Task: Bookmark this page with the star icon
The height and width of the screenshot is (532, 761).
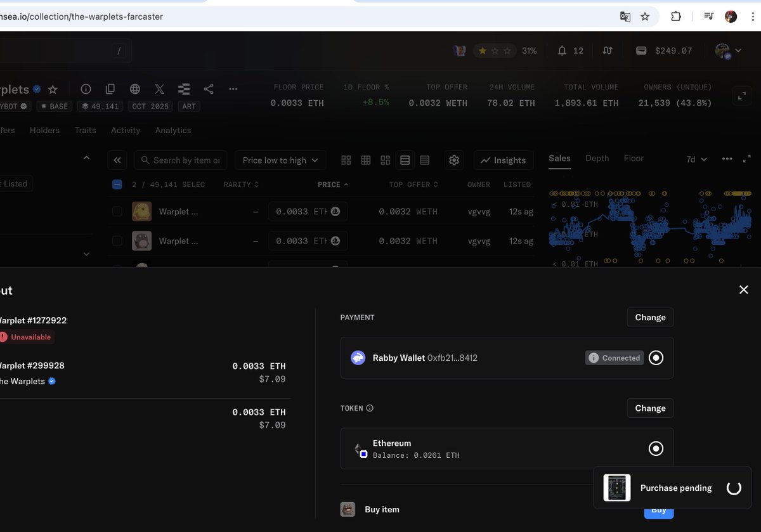Action: coord(645,16)
